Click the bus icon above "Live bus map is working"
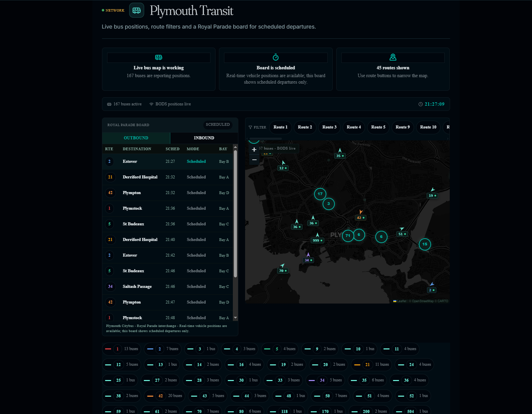This screenshot has width=532, height=414. pyautogui.click(x=159, y=57)
